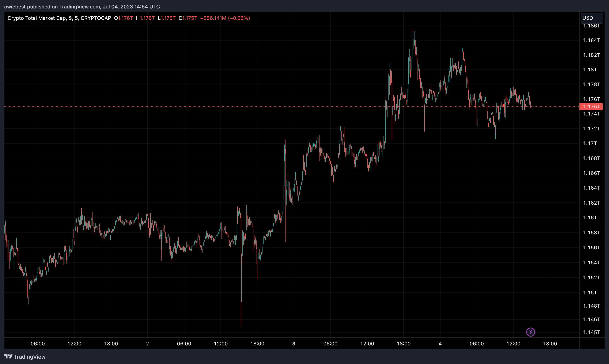The image size is (609, 364).
Task: Click the 1.17T price axis label
Action: 590,143
